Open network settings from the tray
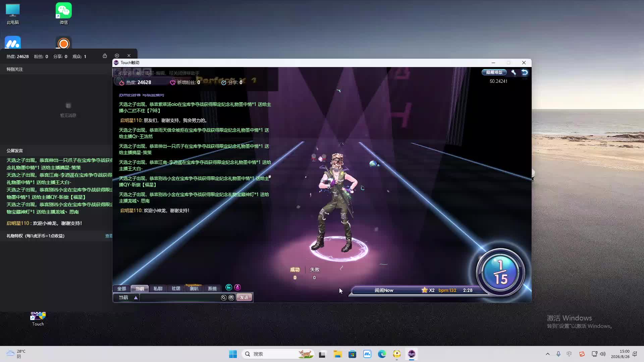The height and width of the screenshot is (362, 644). [x=594, y=354]
